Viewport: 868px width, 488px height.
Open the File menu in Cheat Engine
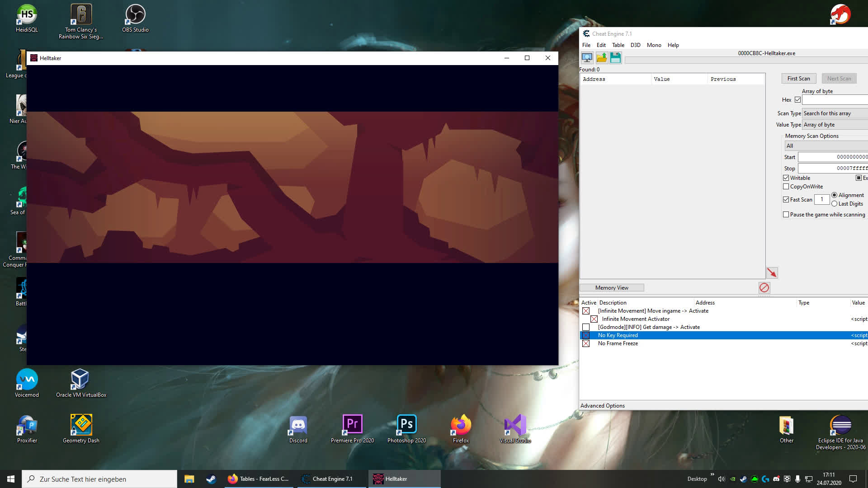tap(586, 45)
